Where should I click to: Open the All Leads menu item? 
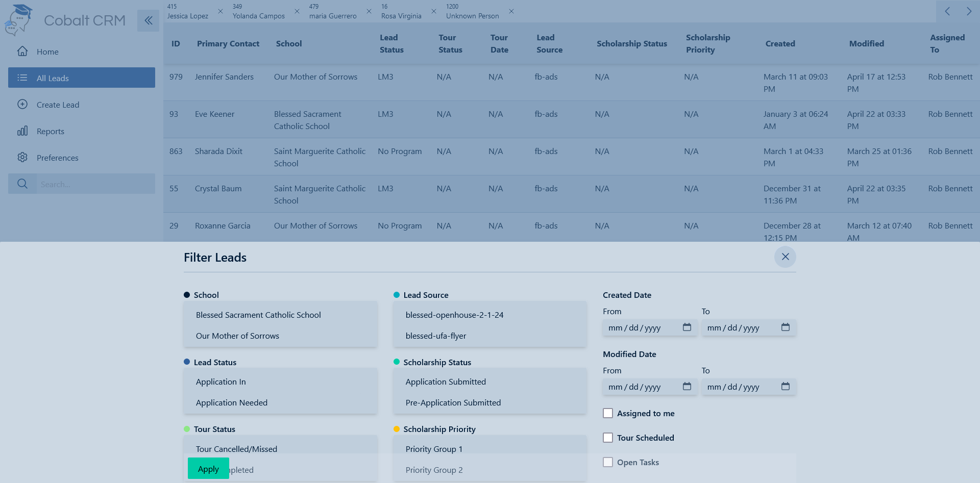point(82,78)
